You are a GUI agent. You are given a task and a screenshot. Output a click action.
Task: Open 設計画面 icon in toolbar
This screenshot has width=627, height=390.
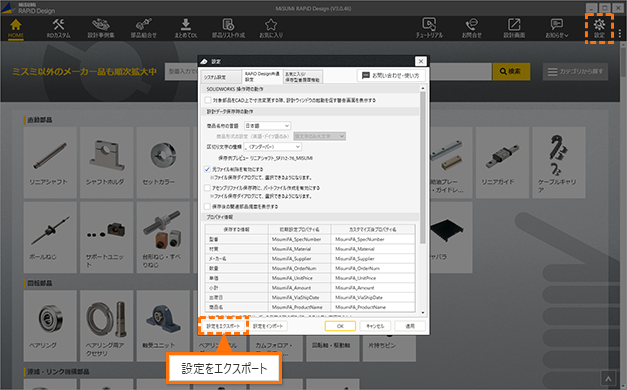click(514, 28)
